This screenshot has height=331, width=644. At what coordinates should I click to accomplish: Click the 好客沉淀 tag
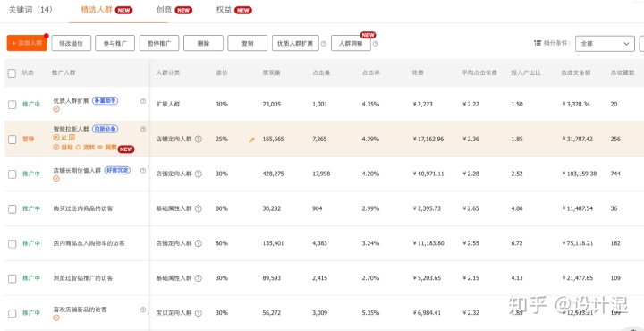(117, 171)
